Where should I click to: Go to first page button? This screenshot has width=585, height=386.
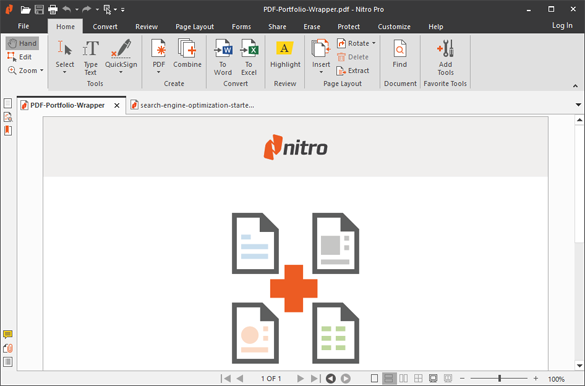click(226, 379)
